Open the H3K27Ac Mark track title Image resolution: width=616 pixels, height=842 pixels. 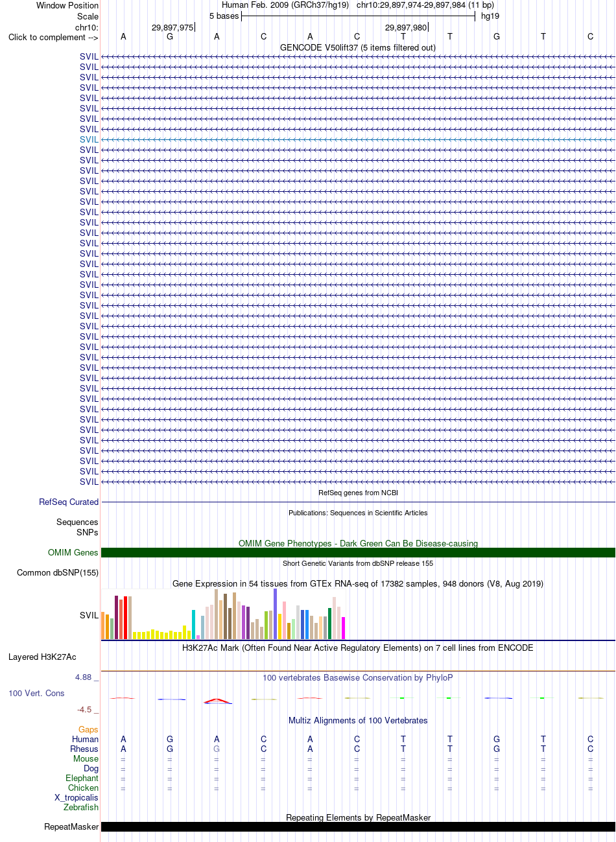pyautogui.click(x=358, y=648)
